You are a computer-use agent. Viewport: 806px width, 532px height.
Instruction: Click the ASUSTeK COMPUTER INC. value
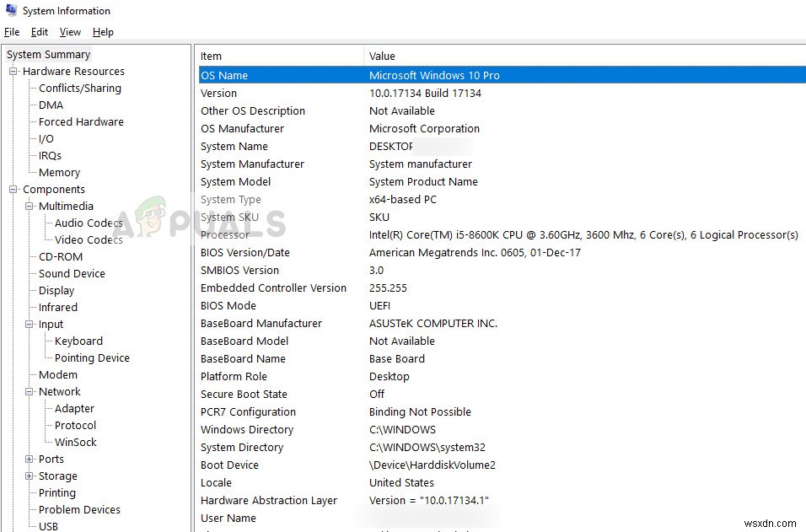(433, 324)
